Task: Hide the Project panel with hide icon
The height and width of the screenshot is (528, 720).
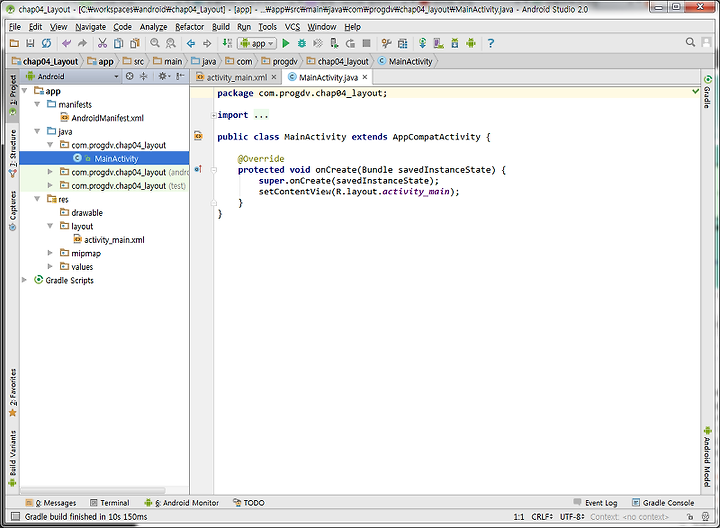Action: click(180, 76)
